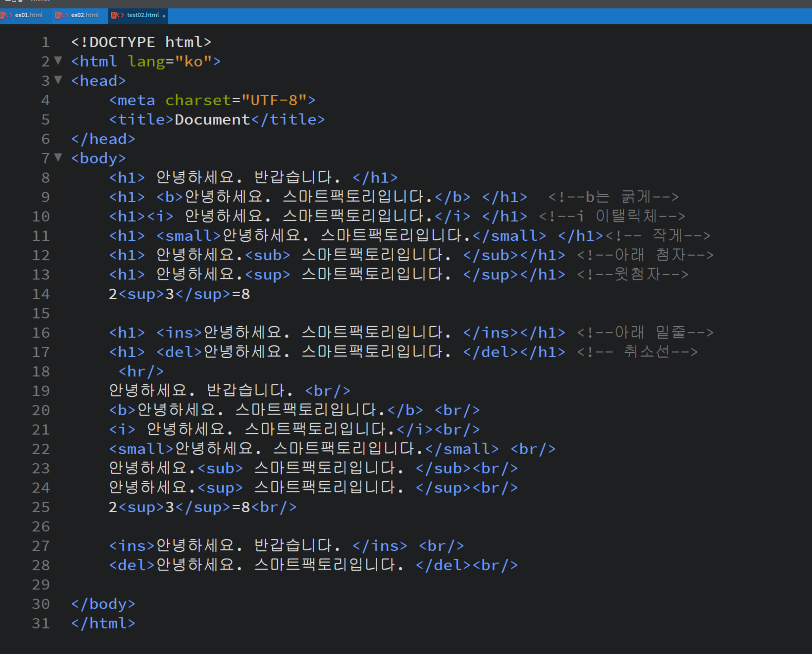Click the closing </small> tag on line 22
Screen dimensions: 812x654
462,449
